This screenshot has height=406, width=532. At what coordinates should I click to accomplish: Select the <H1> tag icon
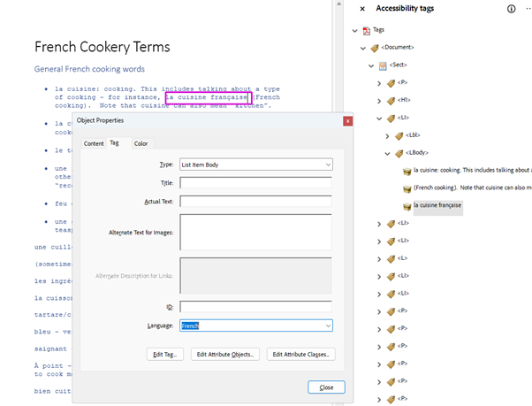[391, 101]
